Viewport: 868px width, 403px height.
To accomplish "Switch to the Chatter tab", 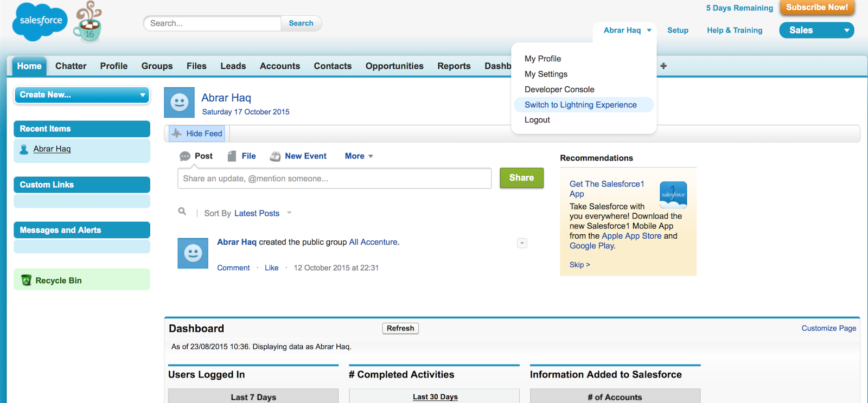I will 71,66.
